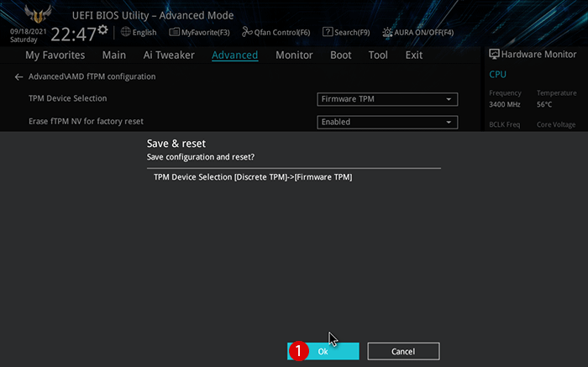588x367 pixels.
Task: Click the Hardware Monitor screen icon
Action: (494, 55)
